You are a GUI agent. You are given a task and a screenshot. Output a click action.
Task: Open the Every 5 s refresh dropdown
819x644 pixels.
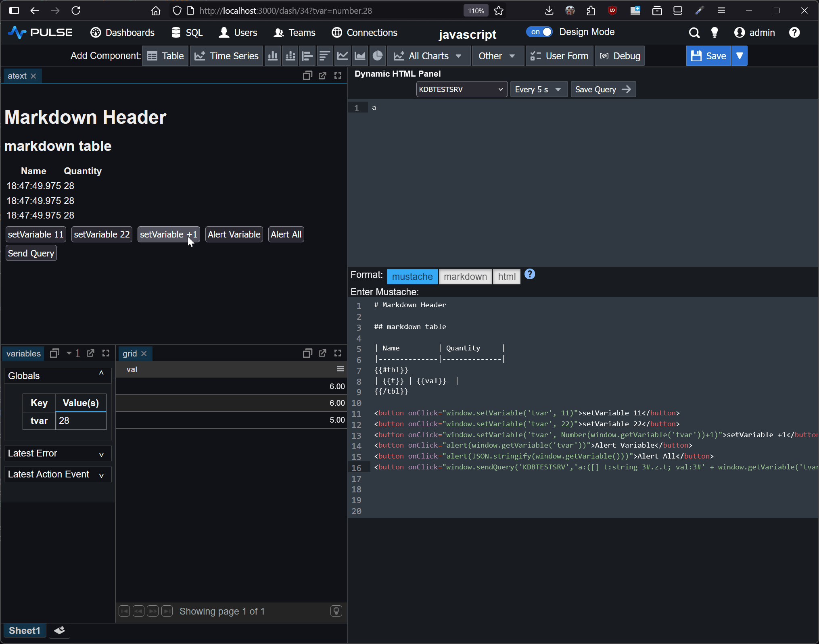click(x=539, y=90)
